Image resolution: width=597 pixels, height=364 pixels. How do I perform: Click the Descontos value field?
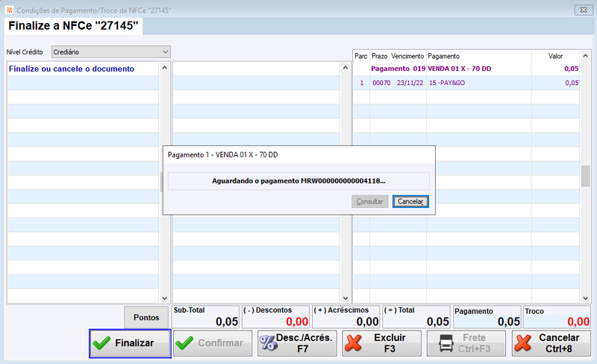coord(275,317)
